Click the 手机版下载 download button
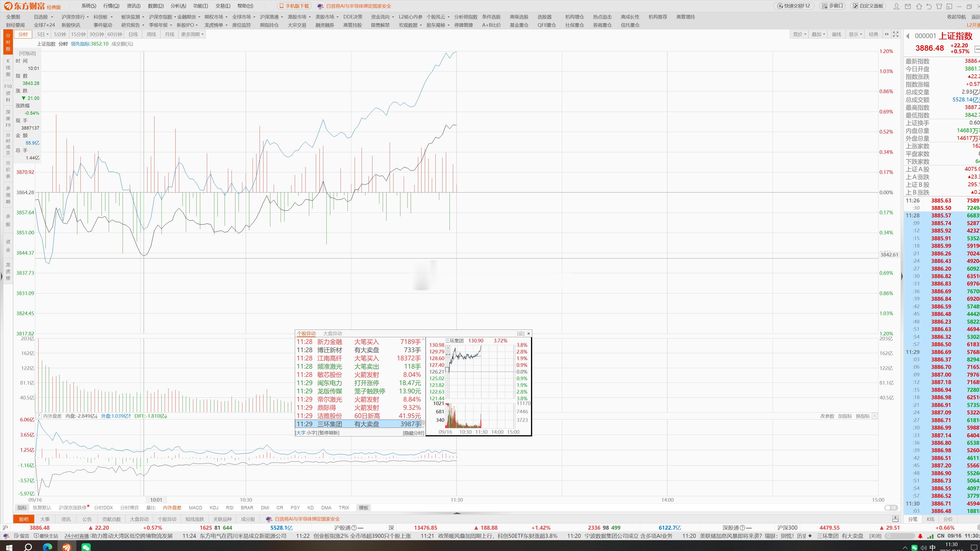Viewport: 980px width, 551px height. point(295,6)
